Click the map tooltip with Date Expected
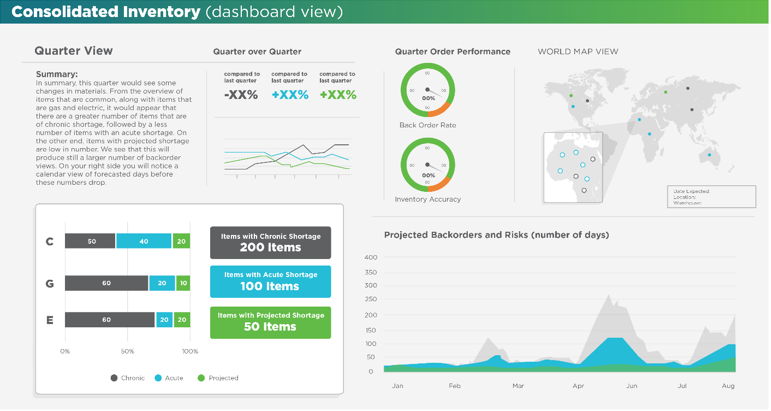This screenshot has height=411, width=771. coord(711,197)
